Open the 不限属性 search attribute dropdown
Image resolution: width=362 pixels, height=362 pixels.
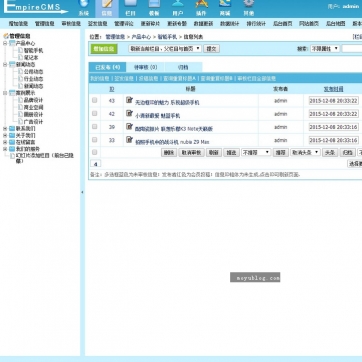coord(325,49)
